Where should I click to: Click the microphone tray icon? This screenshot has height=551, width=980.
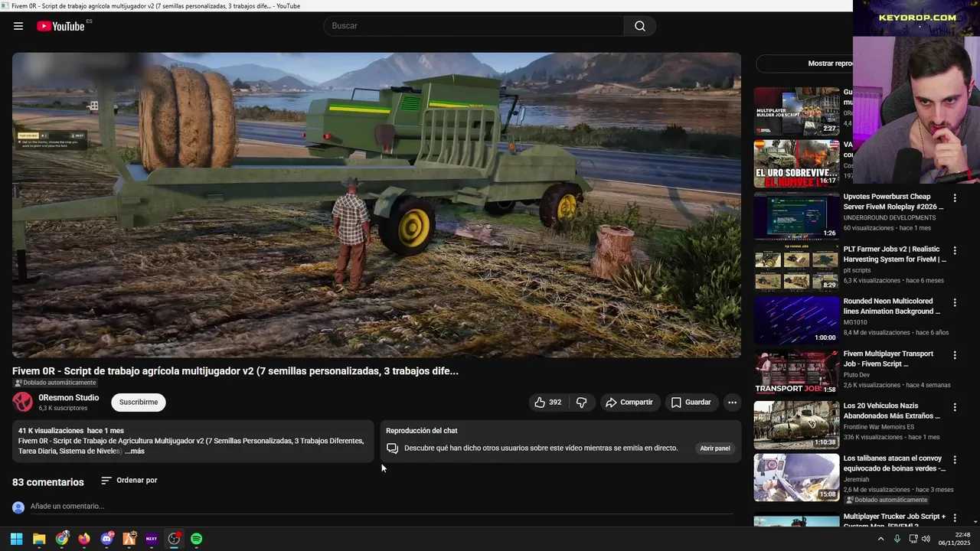click(897, 539)
